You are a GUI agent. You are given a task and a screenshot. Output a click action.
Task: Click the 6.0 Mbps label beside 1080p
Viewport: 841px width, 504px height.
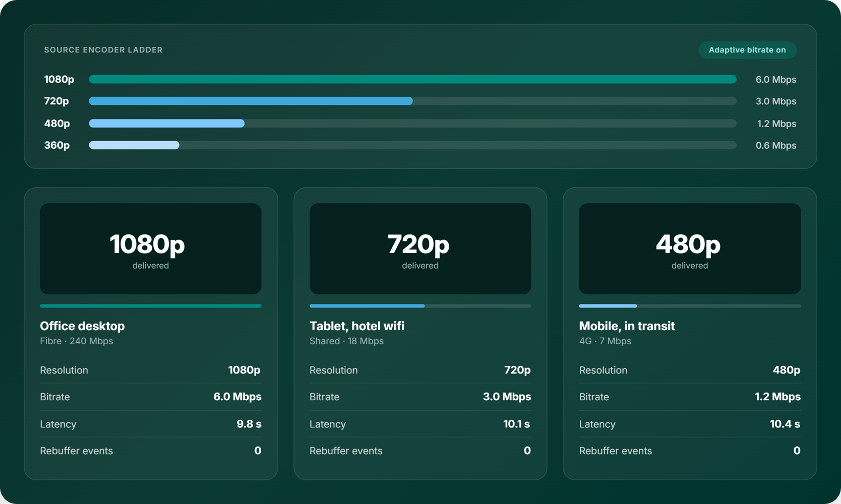[x=776, y=80]
